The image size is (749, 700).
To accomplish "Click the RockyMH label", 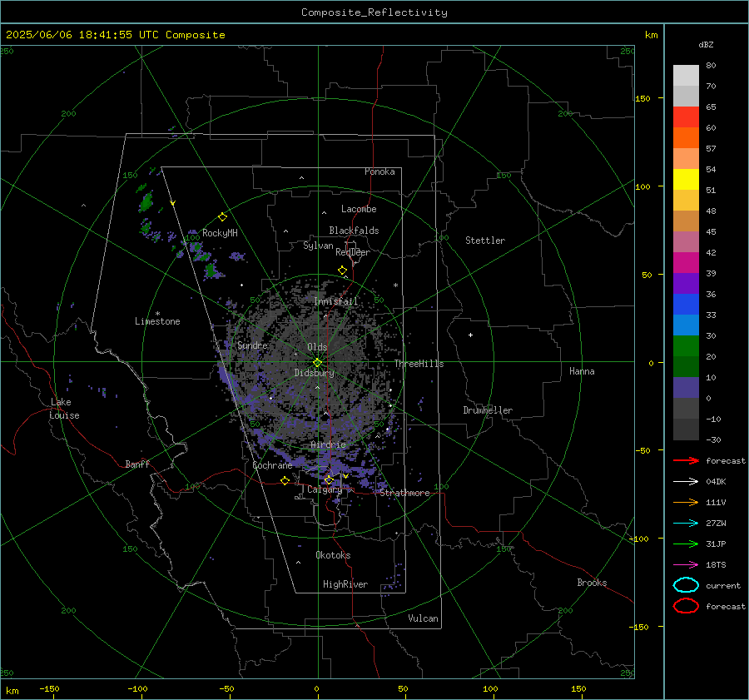I will [x=220, y=233].
